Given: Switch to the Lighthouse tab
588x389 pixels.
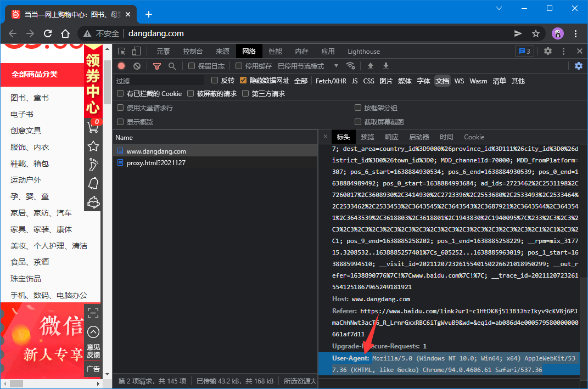Looking at the screenshot, I should coord(363,52).
